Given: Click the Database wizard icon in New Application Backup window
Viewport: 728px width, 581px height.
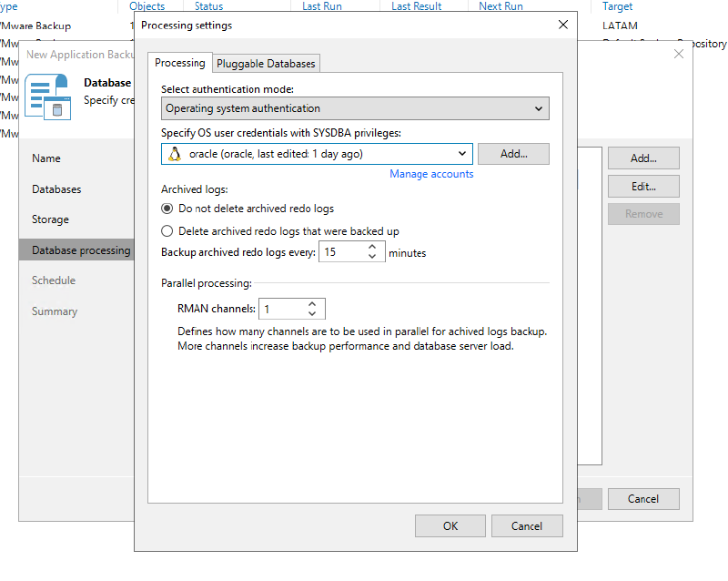Looking at the screenshot, I should tap(48, 97).
